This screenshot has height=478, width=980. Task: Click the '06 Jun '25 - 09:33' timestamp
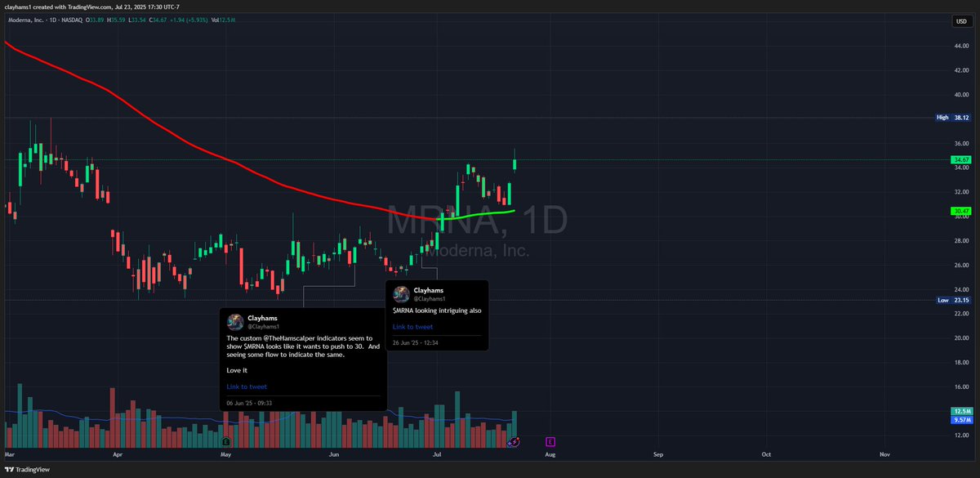coord(249,403)
